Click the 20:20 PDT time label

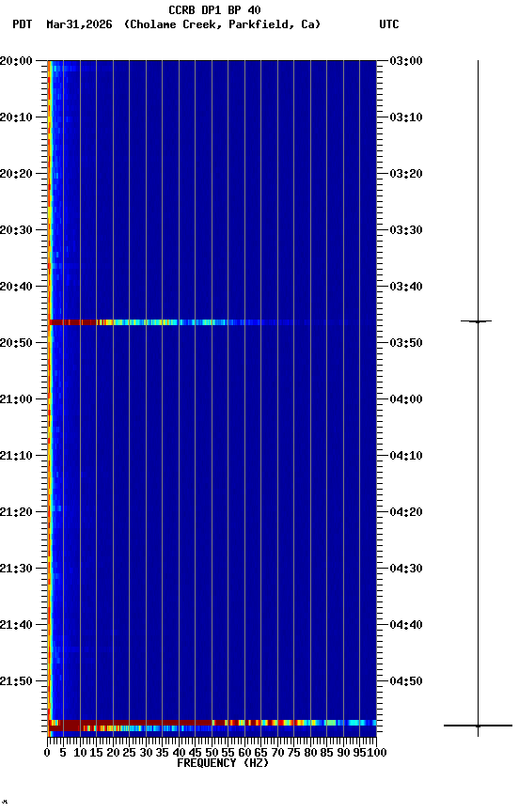(16, 174)
